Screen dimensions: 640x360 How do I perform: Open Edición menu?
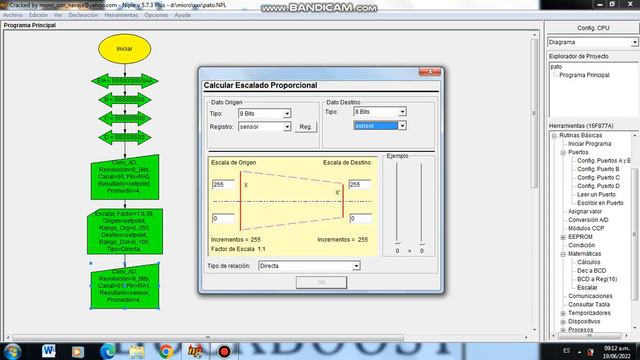click(38, 15)
